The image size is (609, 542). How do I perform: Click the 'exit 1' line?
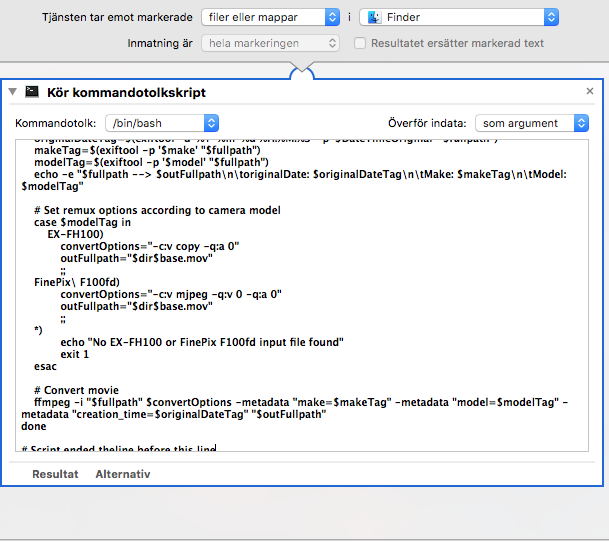pyautogui.click(x=75, y=354)
